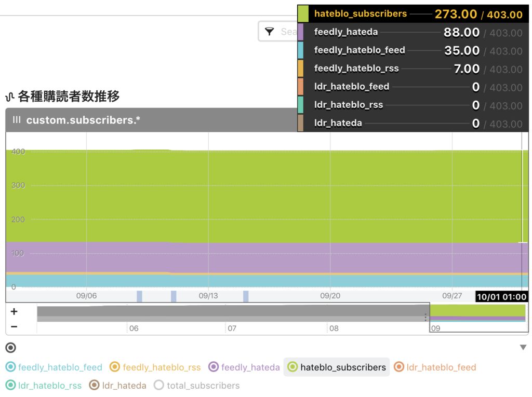Click the 06 month label in navigator

tap(134, 328)
